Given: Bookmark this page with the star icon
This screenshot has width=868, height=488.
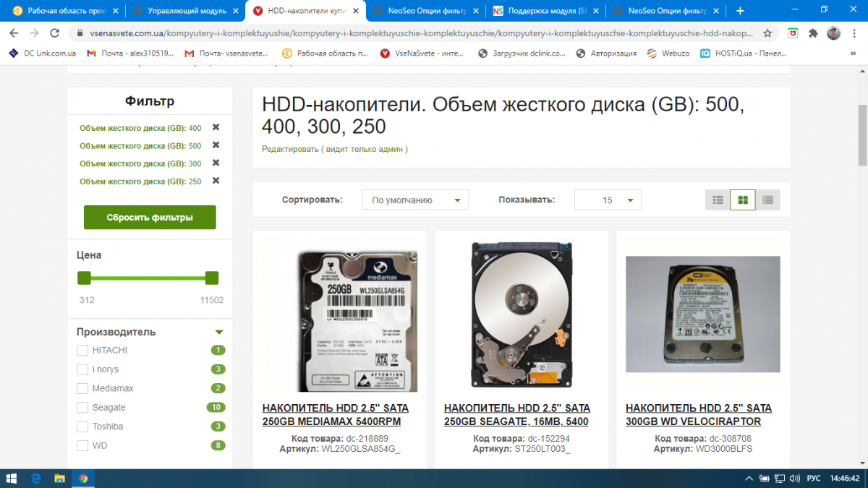Looking at the screenshot, I should tap(767, 33).
